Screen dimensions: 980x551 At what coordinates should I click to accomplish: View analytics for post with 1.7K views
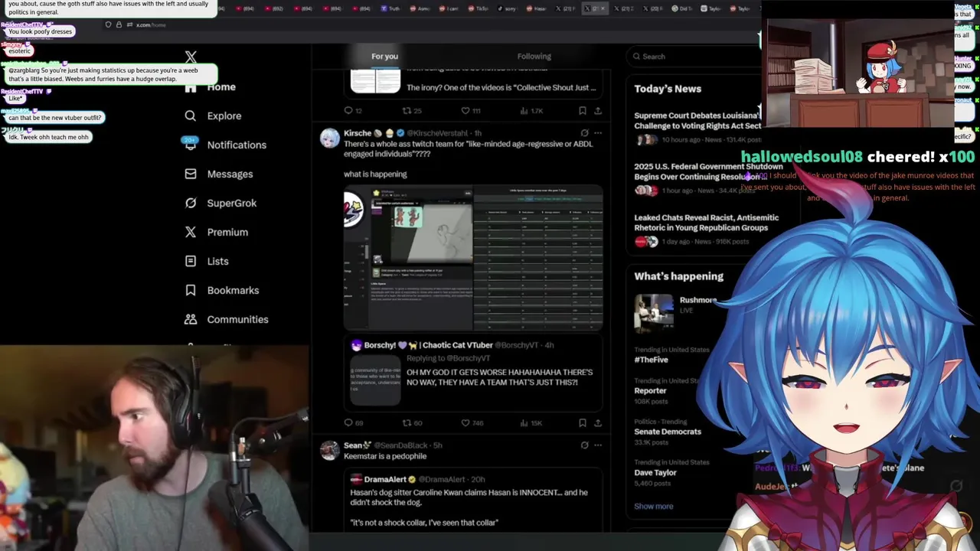(531, 111)
